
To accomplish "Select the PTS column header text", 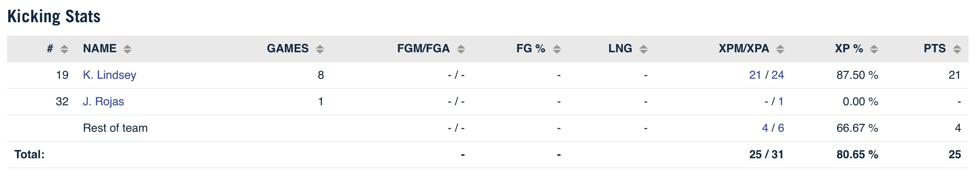I will click(935, 49).
